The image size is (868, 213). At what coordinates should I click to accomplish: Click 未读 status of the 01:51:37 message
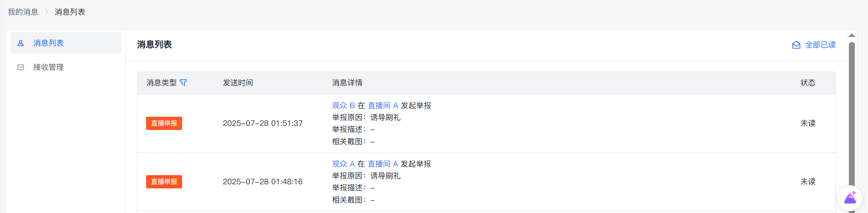(x=808, y=123)
